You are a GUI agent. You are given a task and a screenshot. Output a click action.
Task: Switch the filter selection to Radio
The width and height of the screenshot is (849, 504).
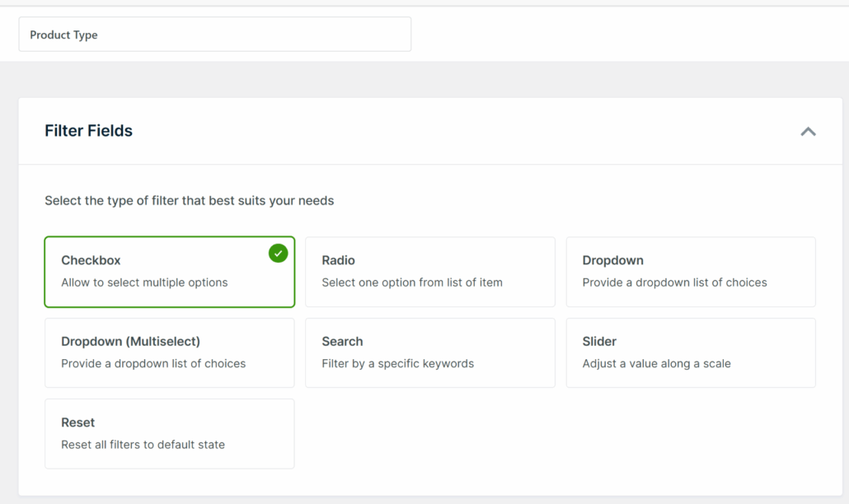click(429, 272)
